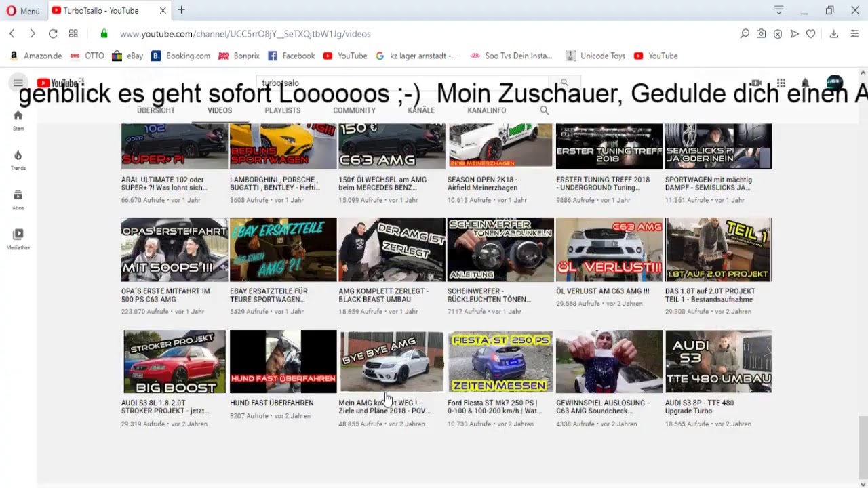Click the page scroll-up arrow
Viewport: 868px width, 488px height.
pyautogui.click(x=863, y=73)
